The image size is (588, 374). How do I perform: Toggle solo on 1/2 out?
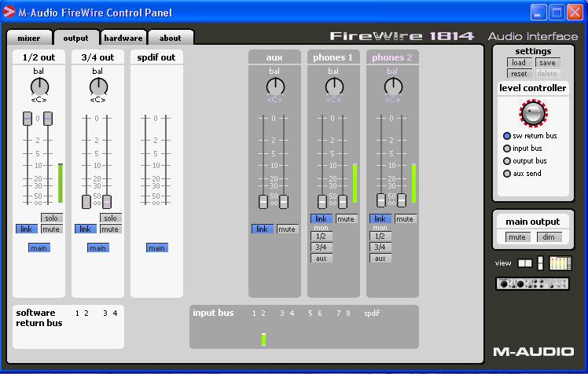pos(52,218)
